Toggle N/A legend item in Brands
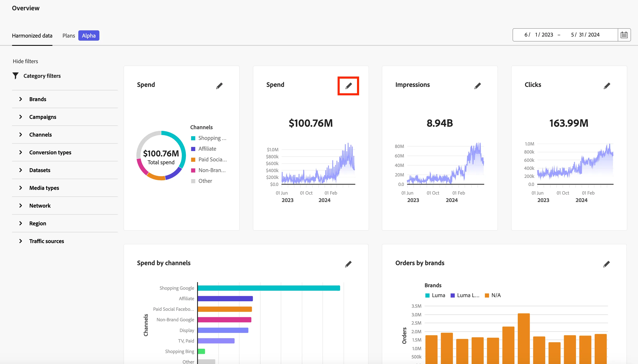 point(493,295)
